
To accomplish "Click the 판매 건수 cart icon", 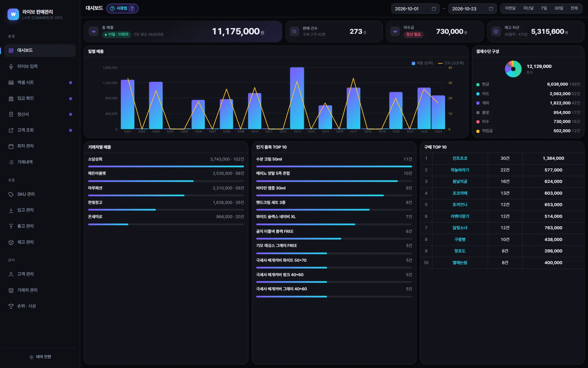I will (294, 32).
